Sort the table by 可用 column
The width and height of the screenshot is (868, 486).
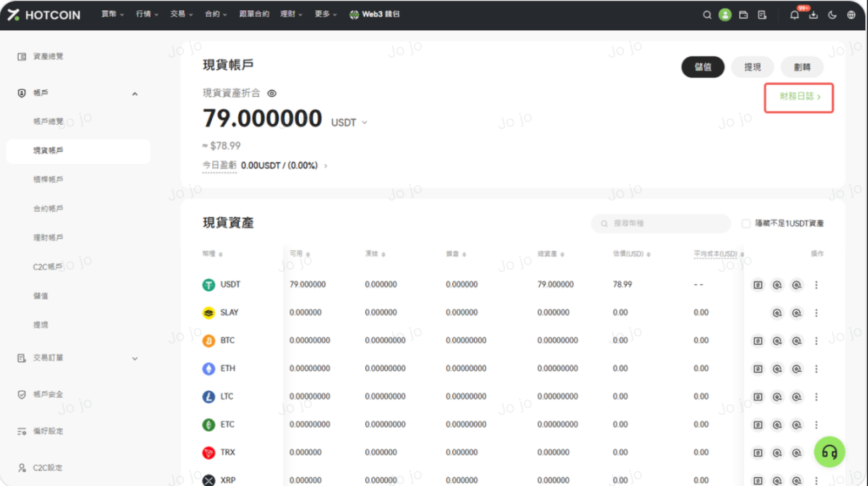coord(300,254)
